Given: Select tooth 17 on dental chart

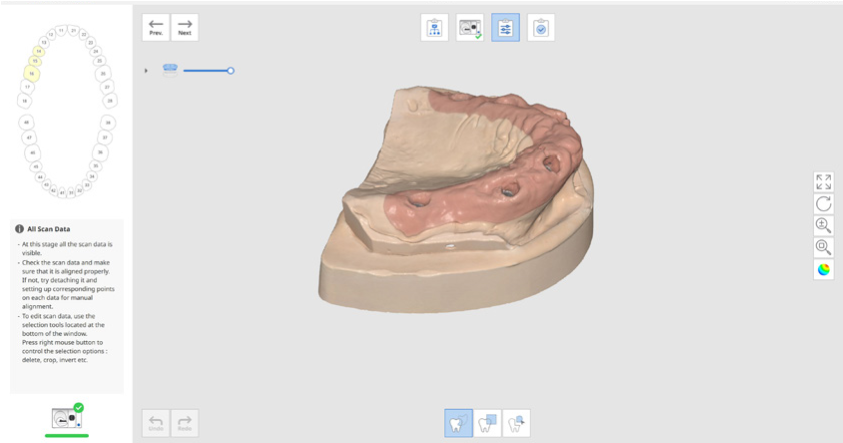Looking at the screenshot, I should 27,87.
